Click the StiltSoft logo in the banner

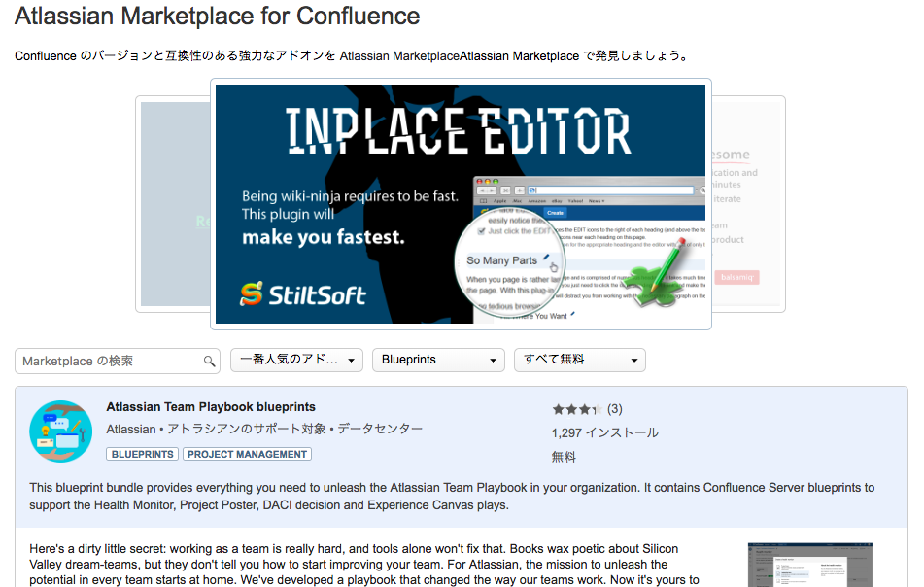click(303, 294)
